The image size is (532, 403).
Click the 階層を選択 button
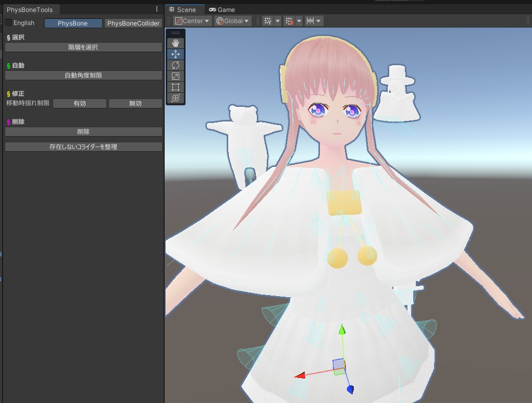tap(83, 47)
